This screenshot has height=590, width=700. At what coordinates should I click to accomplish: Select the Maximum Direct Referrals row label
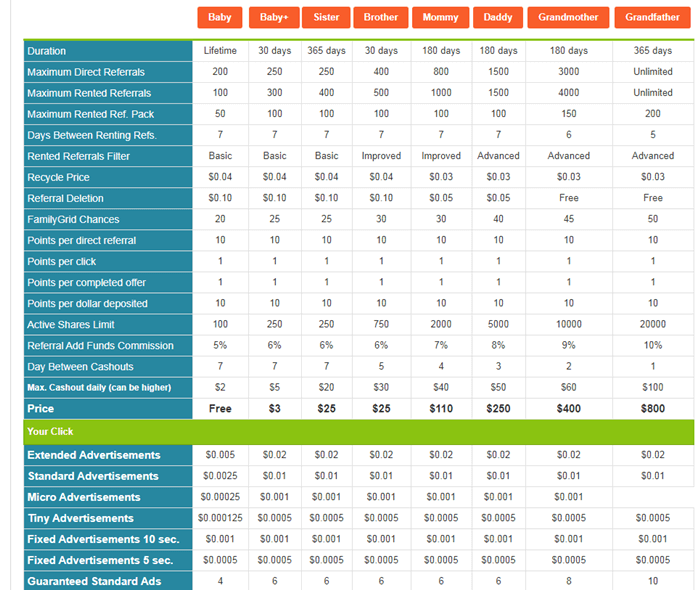coord(86,72)
